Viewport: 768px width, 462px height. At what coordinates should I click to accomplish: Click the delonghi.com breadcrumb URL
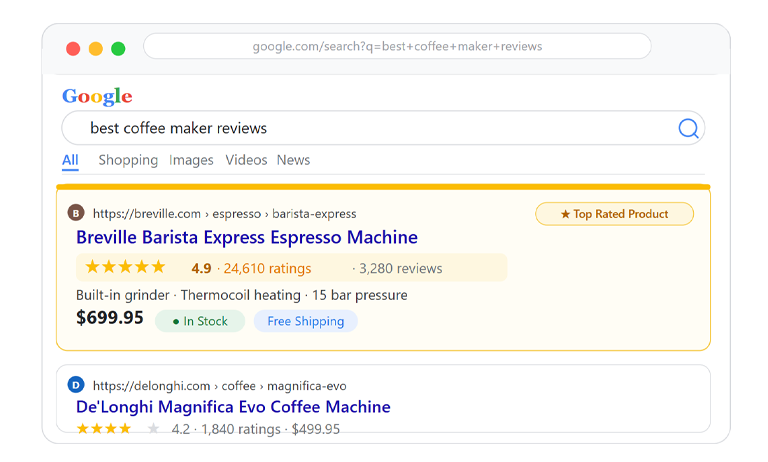(x=219, y=386)
